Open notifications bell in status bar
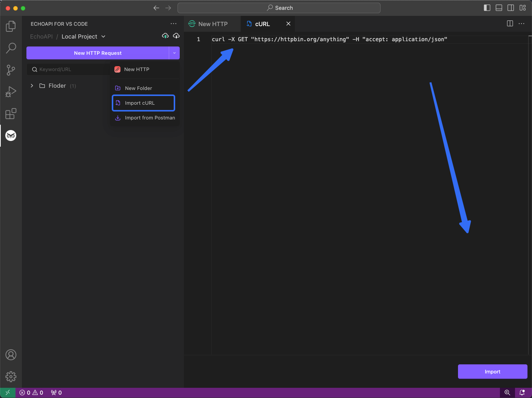 (x=522, y=393)
